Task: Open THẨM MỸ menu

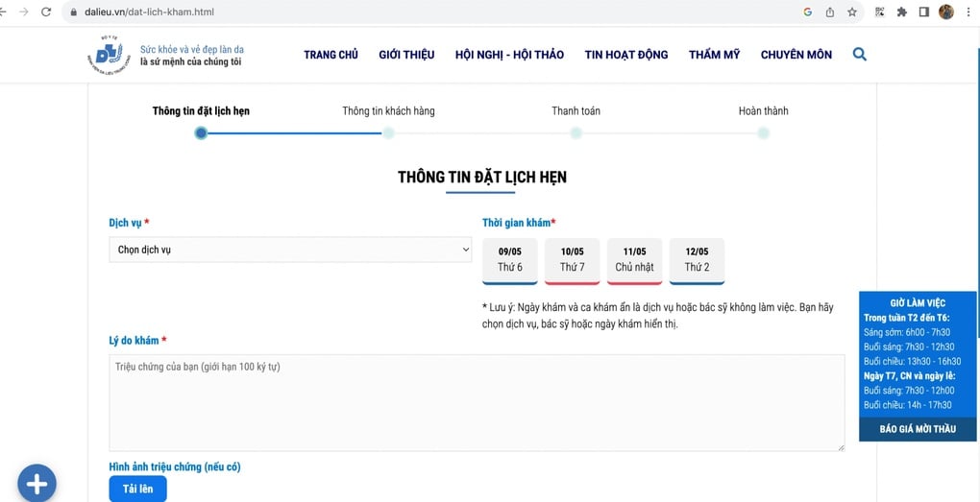Action: tap(715, 55)
